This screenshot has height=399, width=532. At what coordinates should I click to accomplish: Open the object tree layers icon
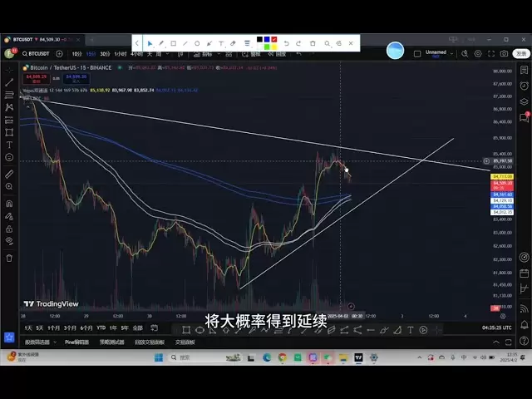point(525,101)
